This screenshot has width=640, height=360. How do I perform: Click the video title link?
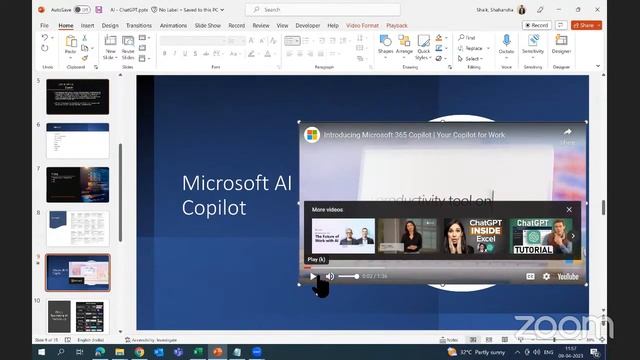coord(414,135)
